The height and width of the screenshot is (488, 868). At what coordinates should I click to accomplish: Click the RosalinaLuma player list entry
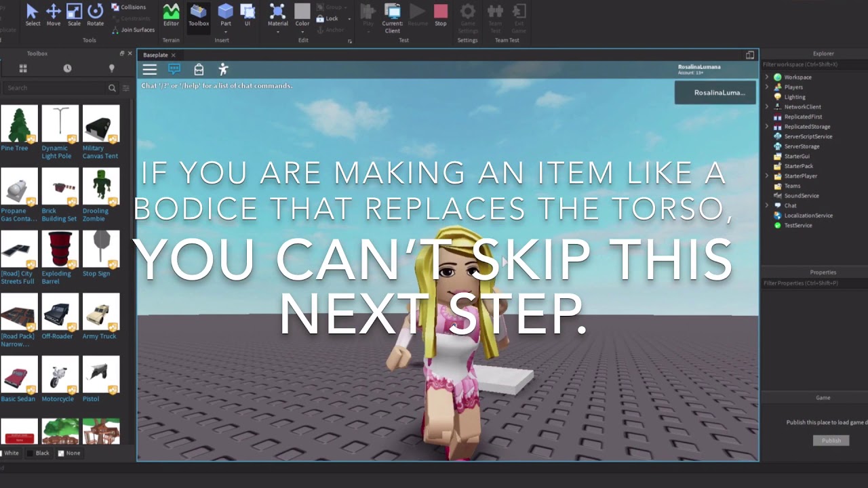tap(715, 92)
